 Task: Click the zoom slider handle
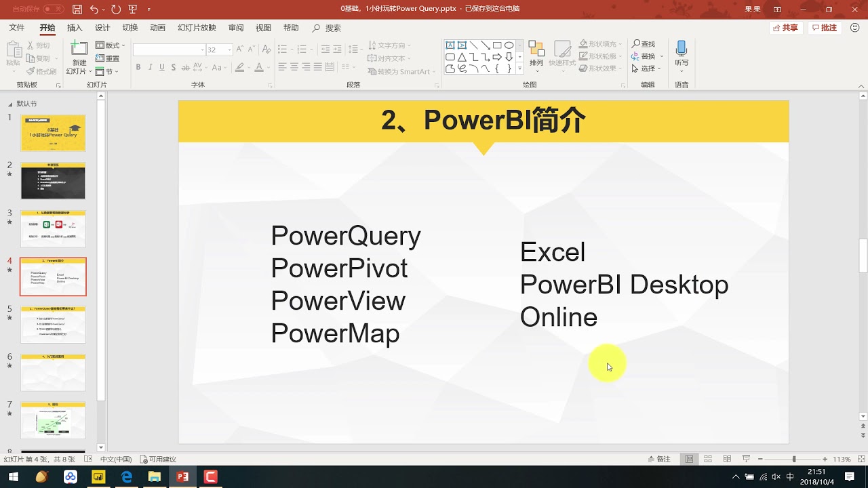794,459
